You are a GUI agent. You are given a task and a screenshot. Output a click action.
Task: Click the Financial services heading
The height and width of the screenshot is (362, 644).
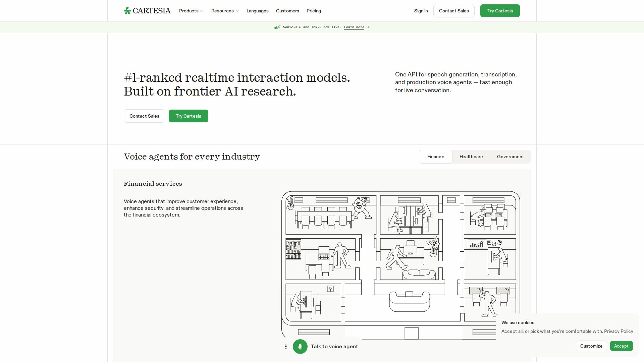[153, 184]
